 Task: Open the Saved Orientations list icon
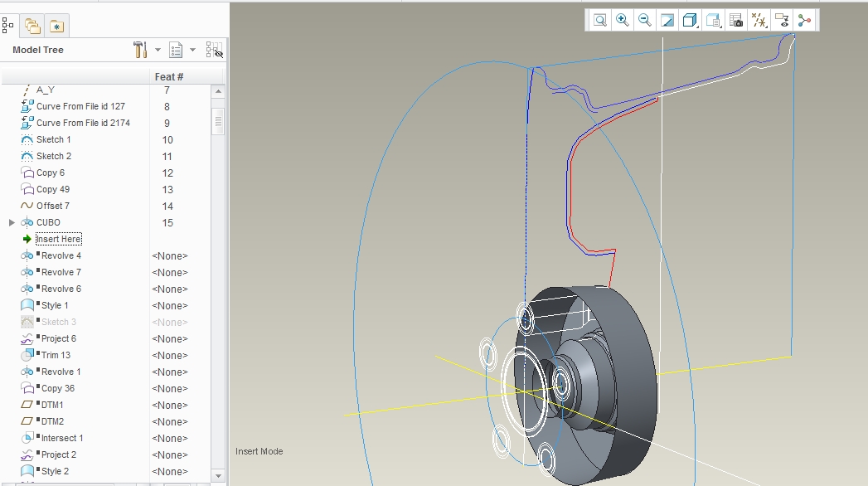713,21
